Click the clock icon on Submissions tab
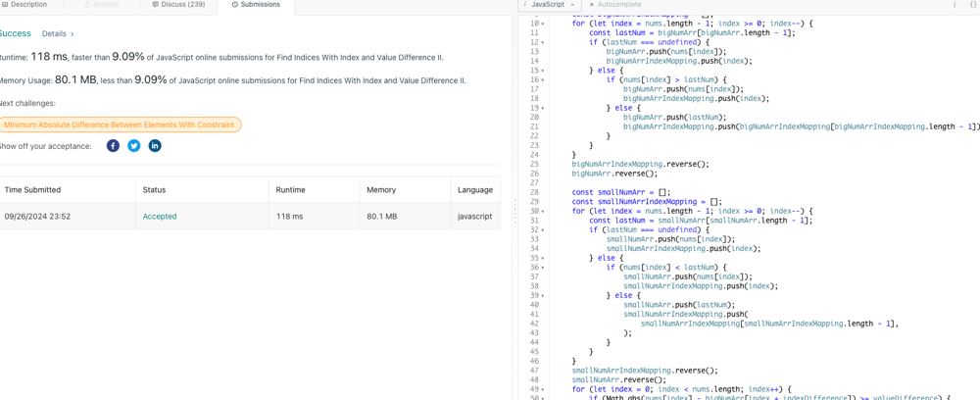This screenshot has width=980, height=400. click(235, 5)
